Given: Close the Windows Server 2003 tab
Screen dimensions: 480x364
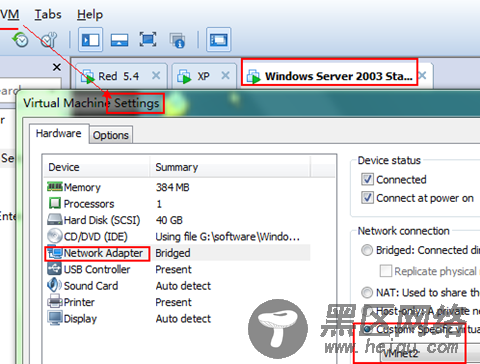Looking at the screenshot, I should (422, 75).
